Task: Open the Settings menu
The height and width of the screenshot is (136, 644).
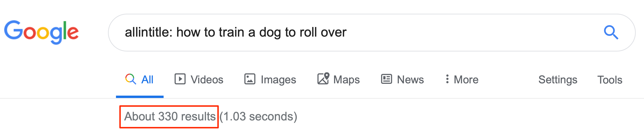Action: 558,80
